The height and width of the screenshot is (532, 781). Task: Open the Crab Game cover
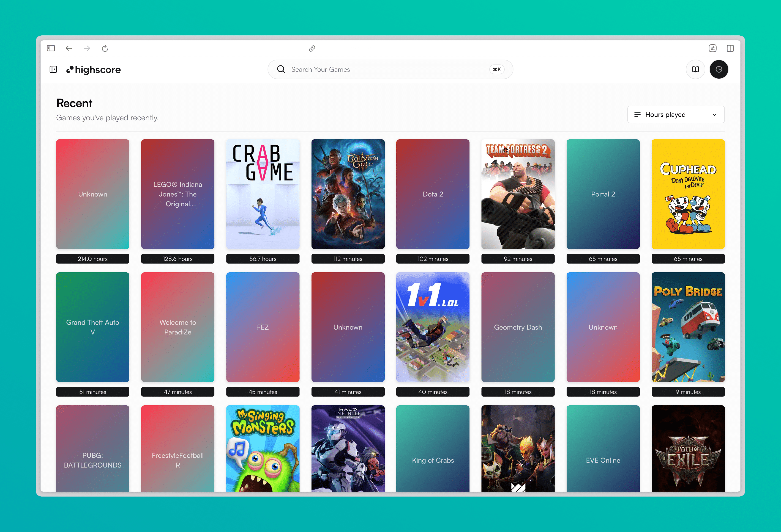point(263,194)
